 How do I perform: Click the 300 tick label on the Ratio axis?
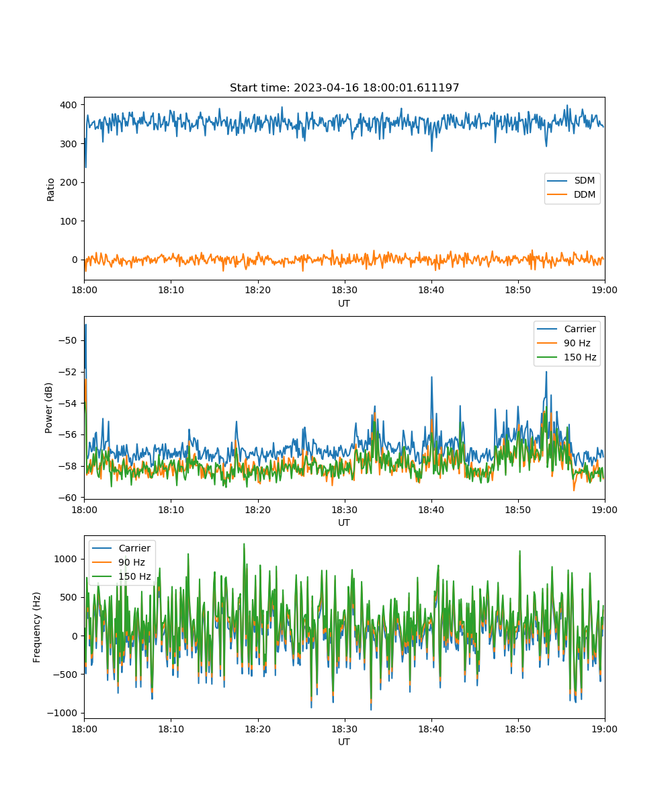tap(70, 144)
